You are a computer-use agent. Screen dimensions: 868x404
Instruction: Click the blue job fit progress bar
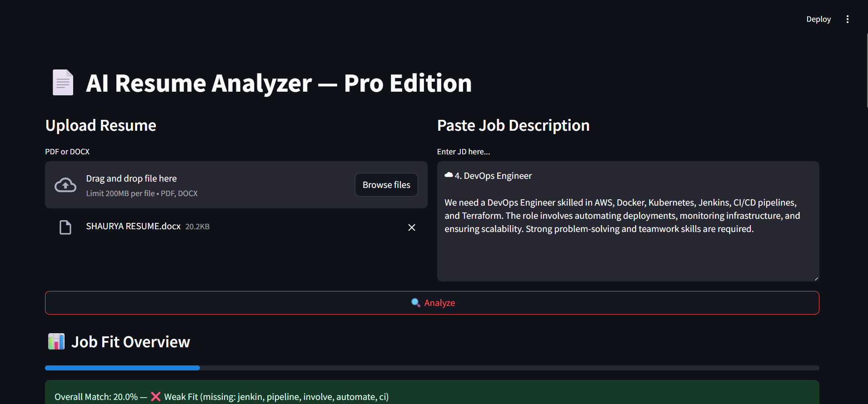(x=123, y=368)
